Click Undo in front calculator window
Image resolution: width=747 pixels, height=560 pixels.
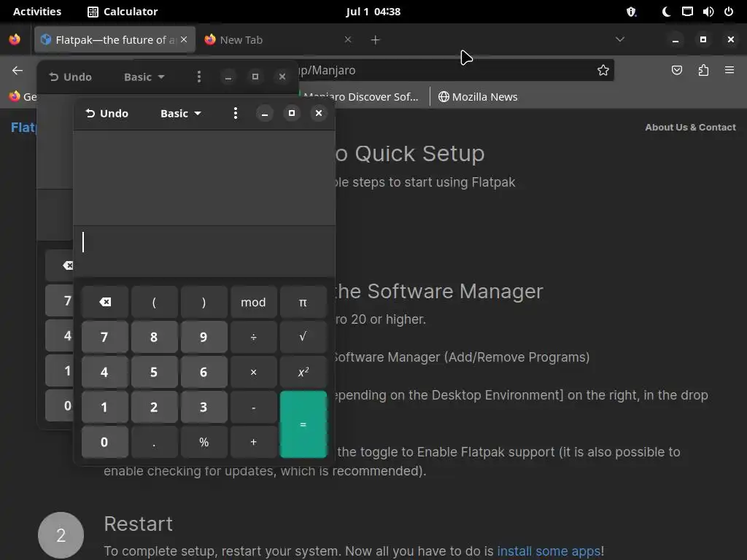107,113
